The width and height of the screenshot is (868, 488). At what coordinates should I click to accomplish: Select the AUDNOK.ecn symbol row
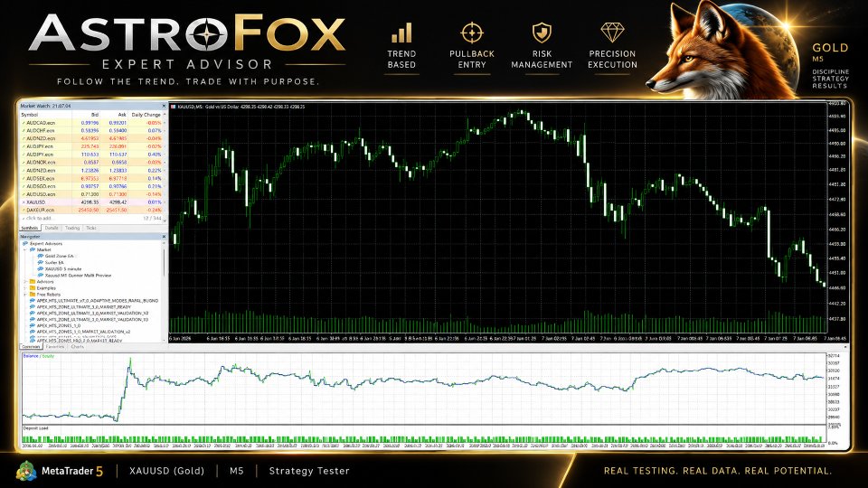tap(92, 163)
